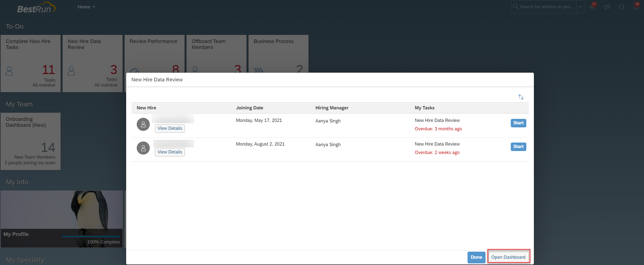Click the To-Do section heading
The image size is (644, 265).
point(15,26)
